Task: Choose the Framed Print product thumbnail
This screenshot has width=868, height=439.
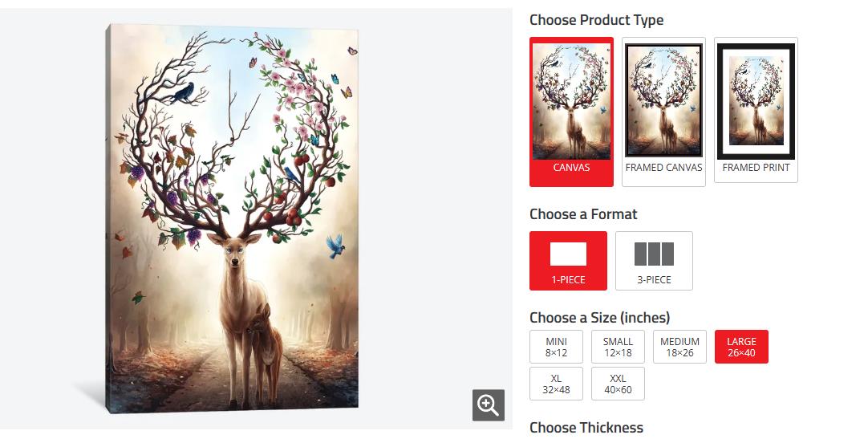Action: [x=756, y=101]
